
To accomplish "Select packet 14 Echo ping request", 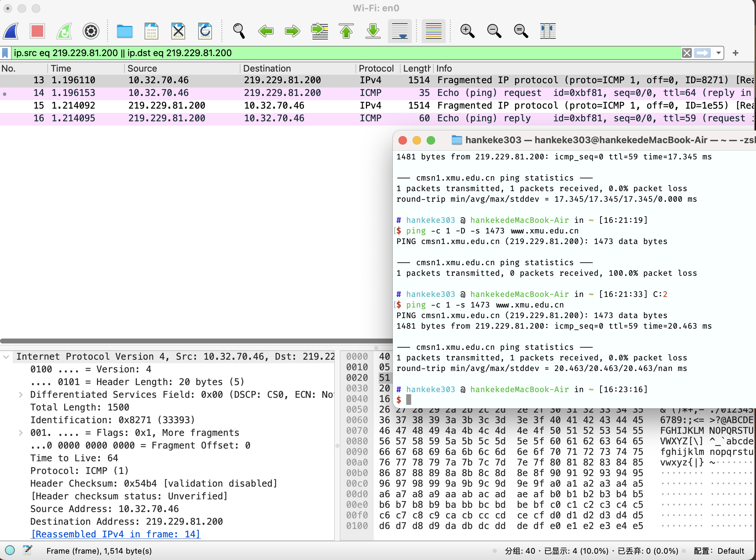I will (x=377, y=93).
